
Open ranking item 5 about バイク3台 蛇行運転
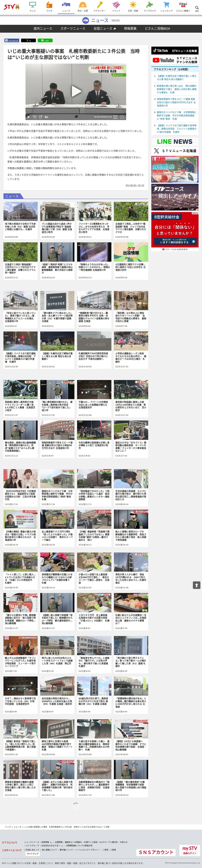[176, 128]
